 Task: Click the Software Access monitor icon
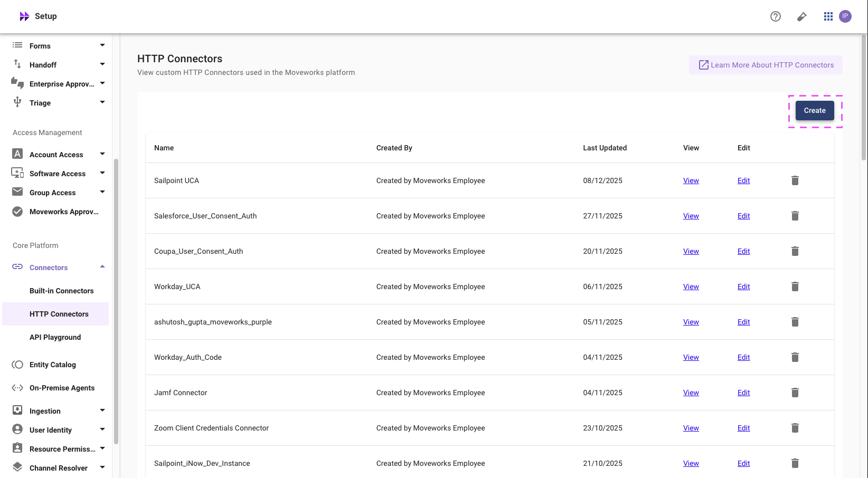17,173
